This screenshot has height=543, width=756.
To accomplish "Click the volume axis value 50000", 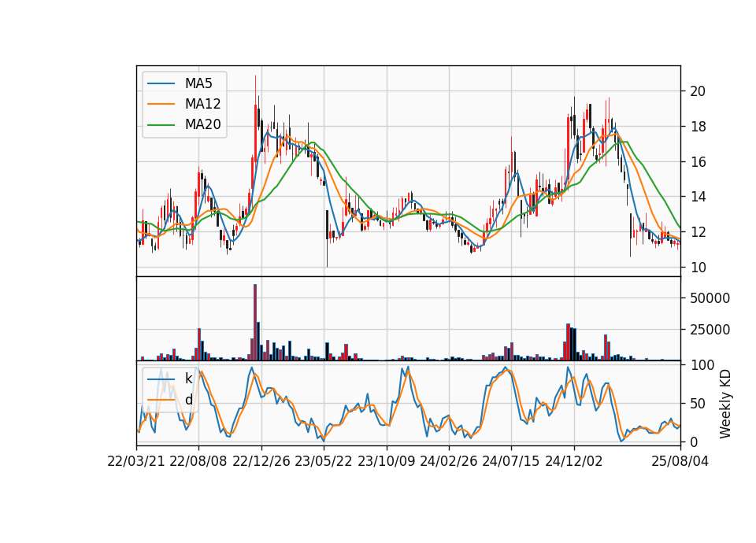I will 710,298.
